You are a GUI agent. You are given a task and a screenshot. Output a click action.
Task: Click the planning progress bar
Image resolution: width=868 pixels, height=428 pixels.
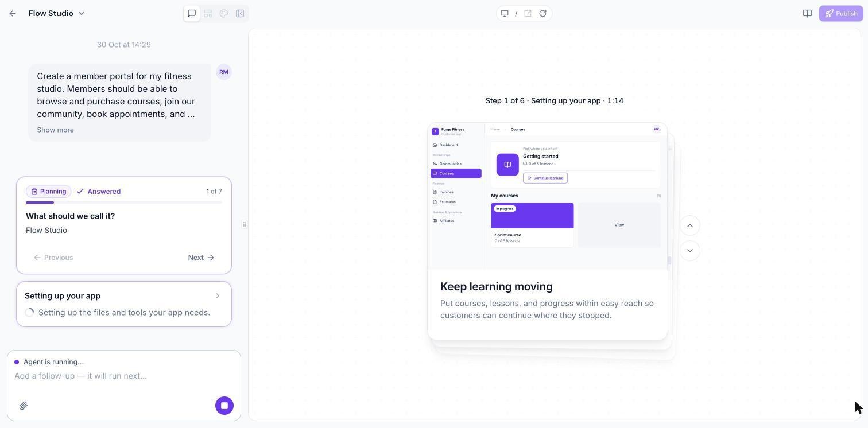click(124, 203)
